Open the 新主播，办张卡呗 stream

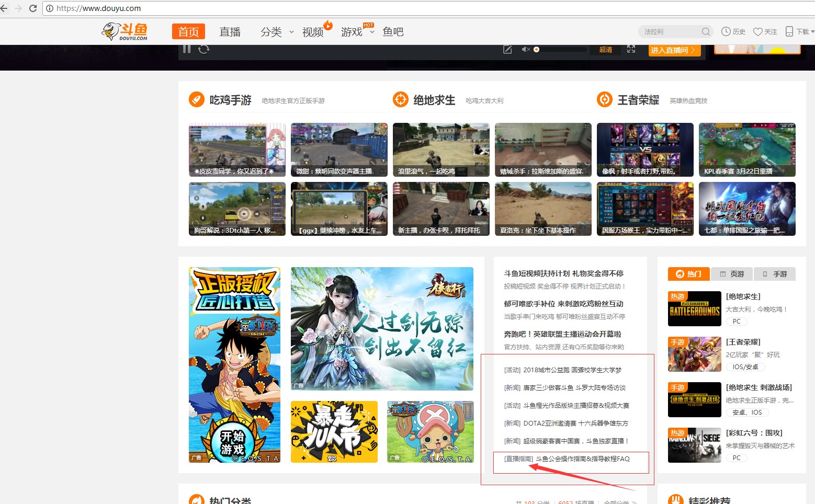(441, 209)
